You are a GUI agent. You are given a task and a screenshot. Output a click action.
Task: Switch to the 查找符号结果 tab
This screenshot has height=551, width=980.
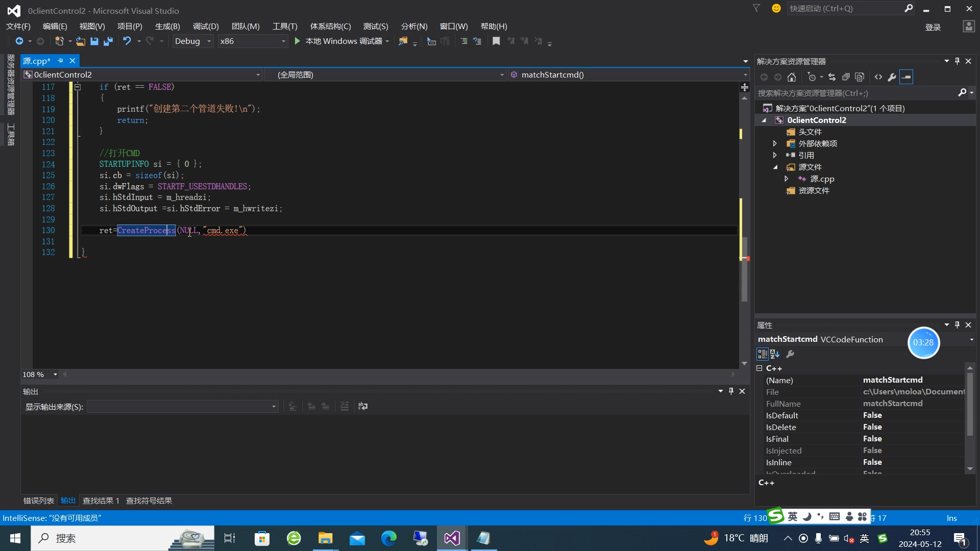coord(149,501)
